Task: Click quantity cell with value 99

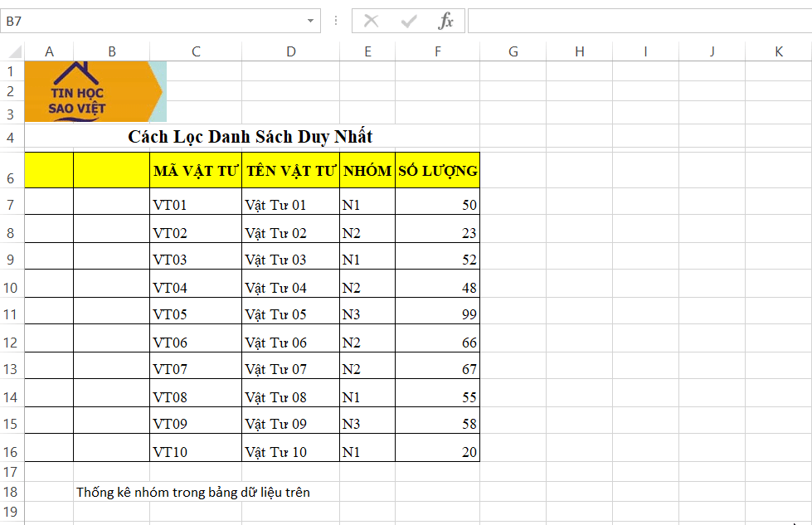Action: 438,311
